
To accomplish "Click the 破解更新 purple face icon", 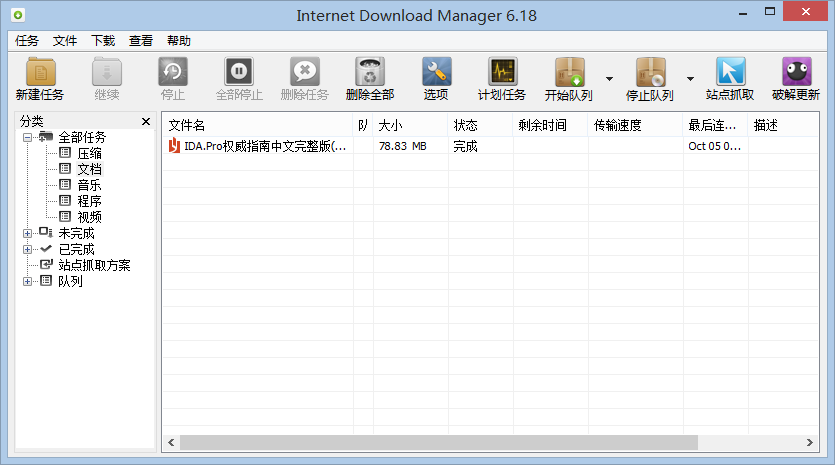I will pyautogui.click(x=797, y=72).
